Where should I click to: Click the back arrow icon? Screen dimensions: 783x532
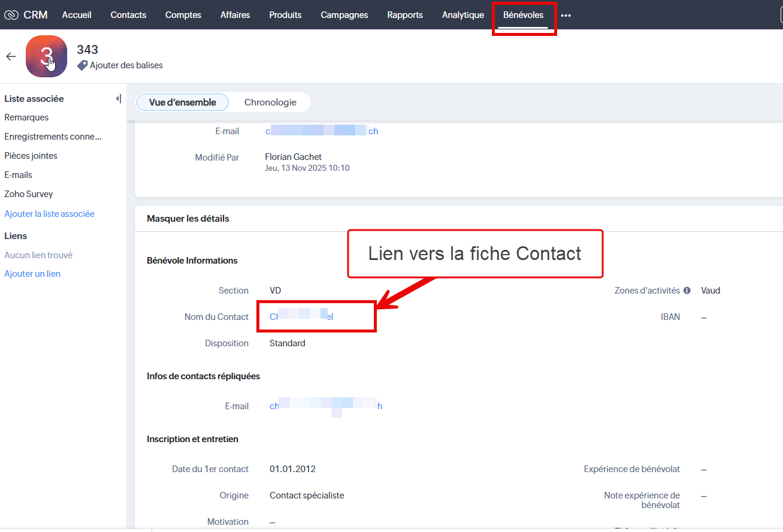pos(11,56)
